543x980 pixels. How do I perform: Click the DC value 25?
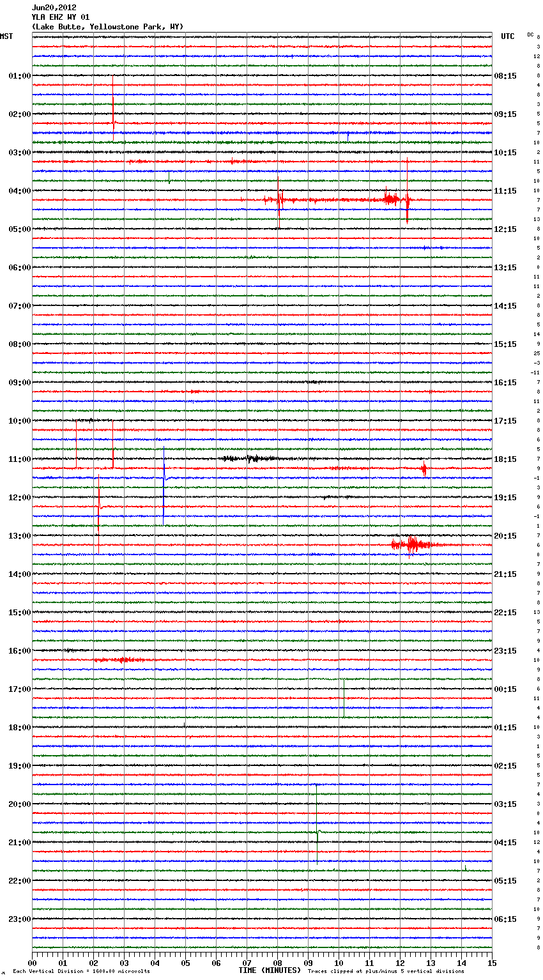537,353
